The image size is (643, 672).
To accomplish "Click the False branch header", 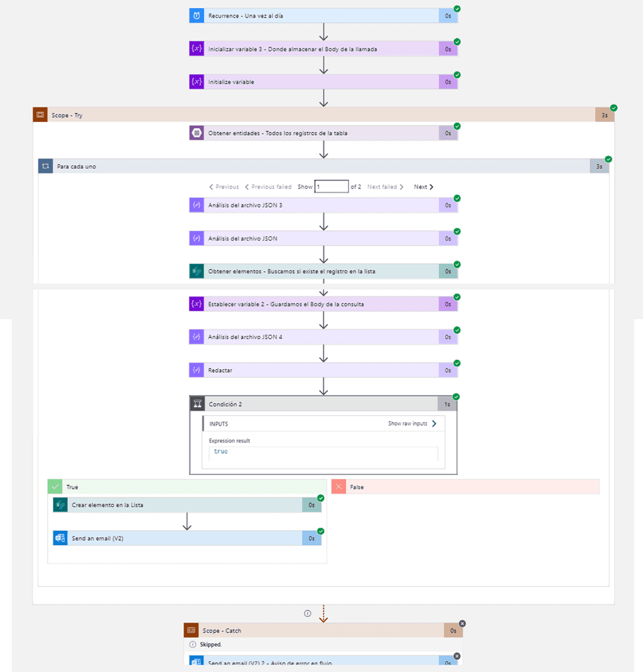I will tap(465, 487).
